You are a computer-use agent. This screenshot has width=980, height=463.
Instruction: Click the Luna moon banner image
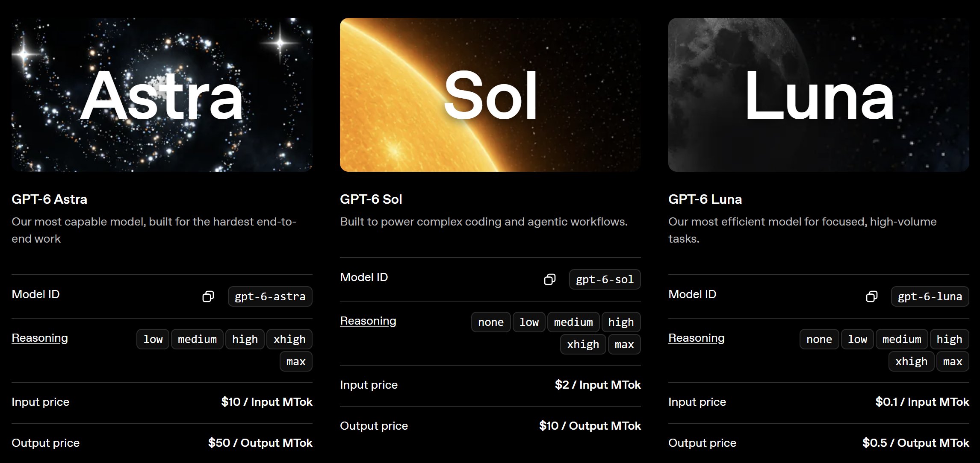coord(819,95)
